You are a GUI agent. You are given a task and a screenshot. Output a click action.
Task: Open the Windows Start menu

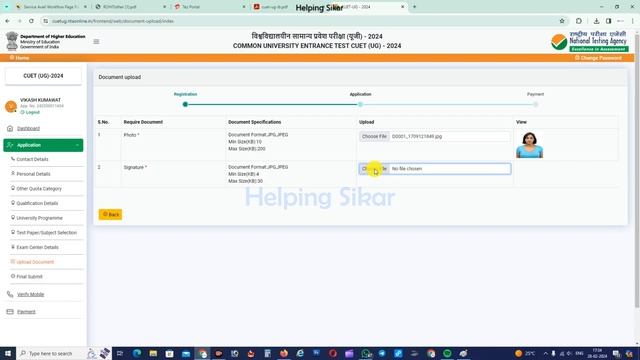(x=7, y=353)
